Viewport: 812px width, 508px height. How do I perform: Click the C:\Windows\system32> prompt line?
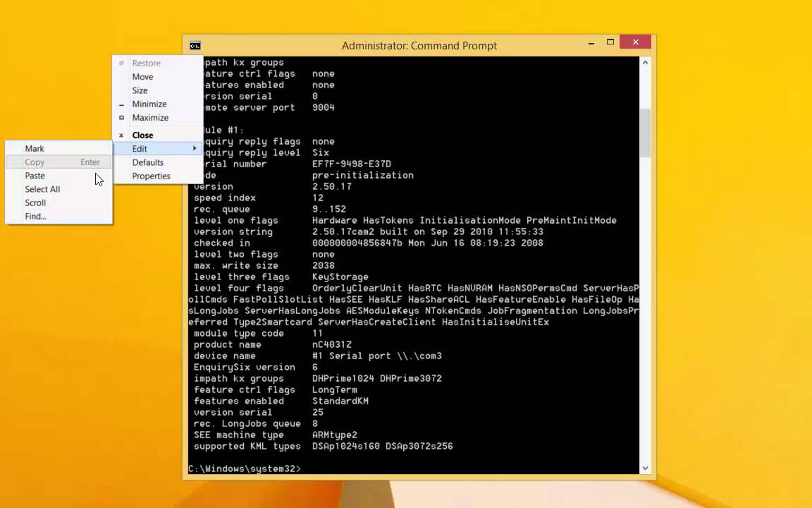click(x=245, y=468)
